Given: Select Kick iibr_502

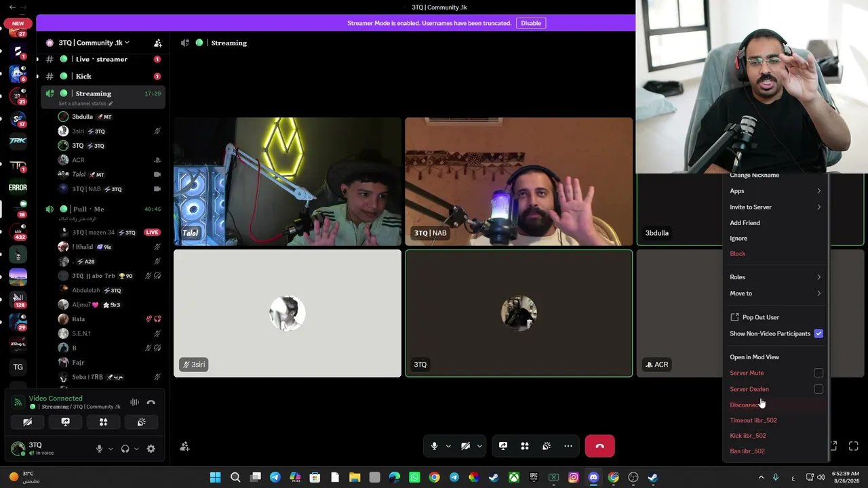Looking at the screenshot, I should (776, 436).
